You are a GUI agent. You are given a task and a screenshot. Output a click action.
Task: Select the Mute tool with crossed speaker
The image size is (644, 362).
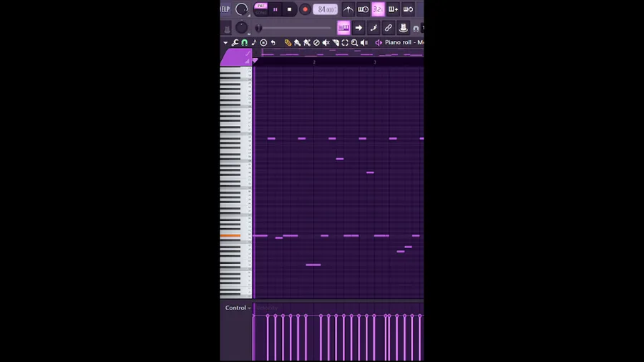(326, 43)
